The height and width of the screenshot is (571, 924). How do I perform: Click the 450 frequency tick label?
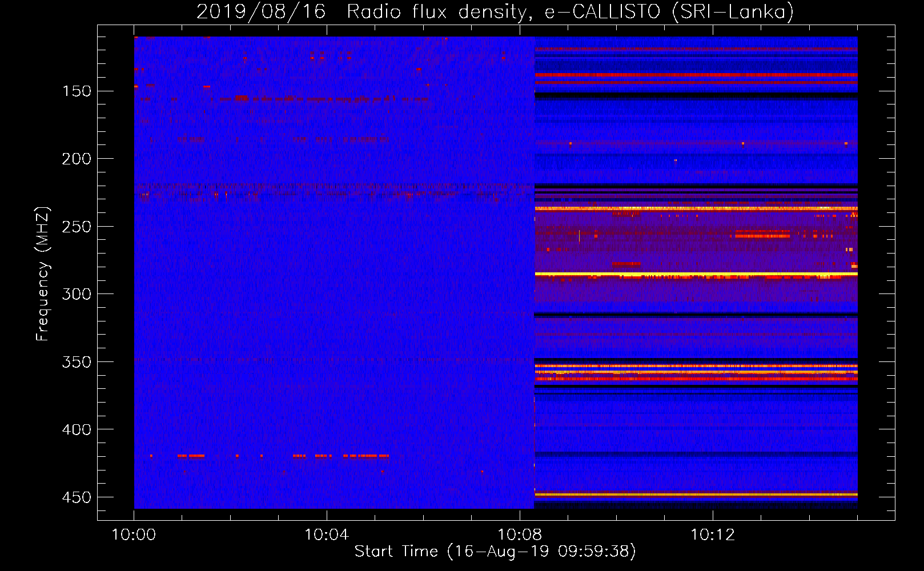(x=77, y=497)
